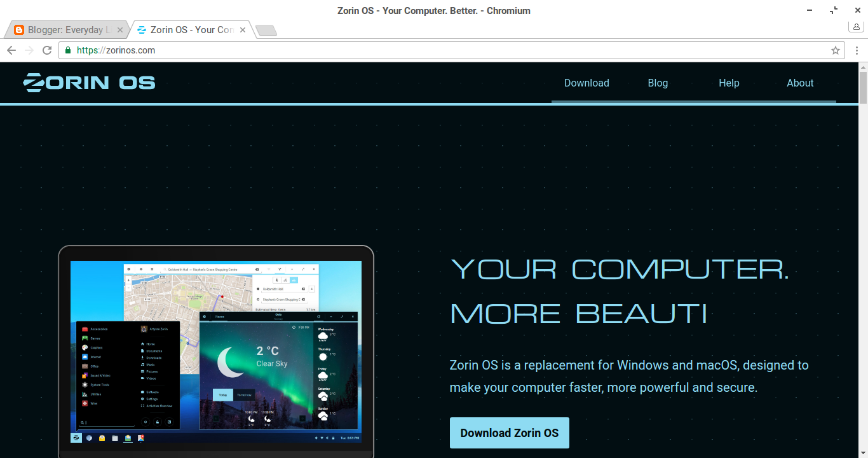Viewport: 868px width, 458px height.
Task: Click the Zorin OS logo
Action: tap(90, 83)
